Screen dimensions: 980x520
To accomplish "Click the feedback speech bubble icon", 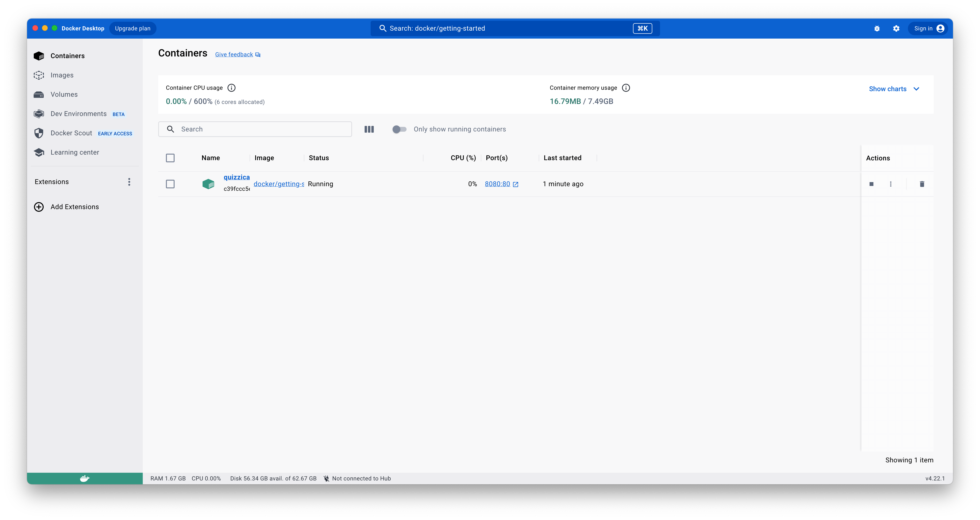I will point(258,55).
